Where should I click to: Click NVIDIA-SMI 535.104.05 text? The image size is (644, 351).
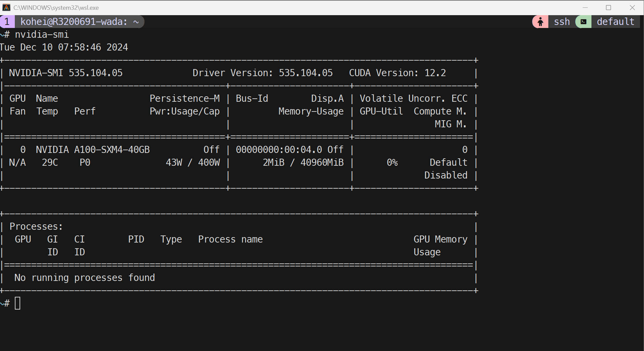66,73
